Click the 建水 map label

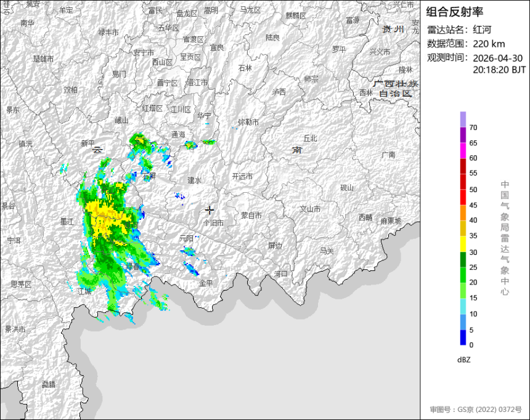pyautogui.click(x=194, y=180)
